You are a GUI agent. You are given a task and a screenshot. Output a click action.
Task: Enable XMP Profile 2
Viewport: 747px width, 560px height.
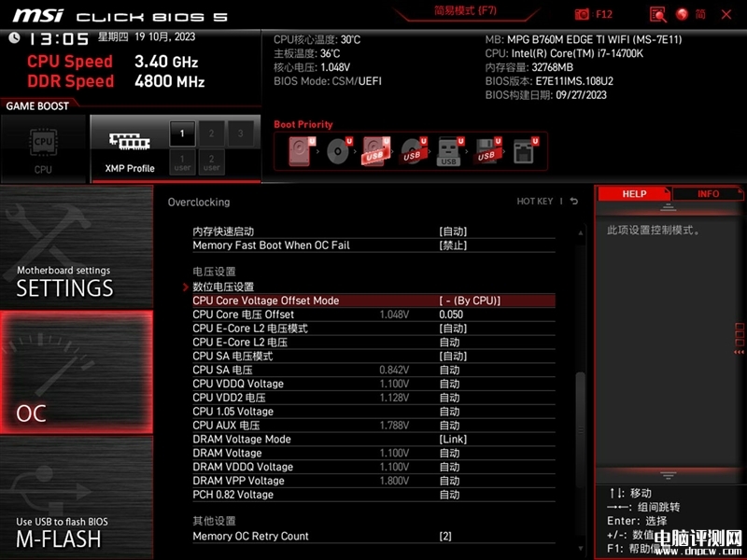[x=212, y=133]
